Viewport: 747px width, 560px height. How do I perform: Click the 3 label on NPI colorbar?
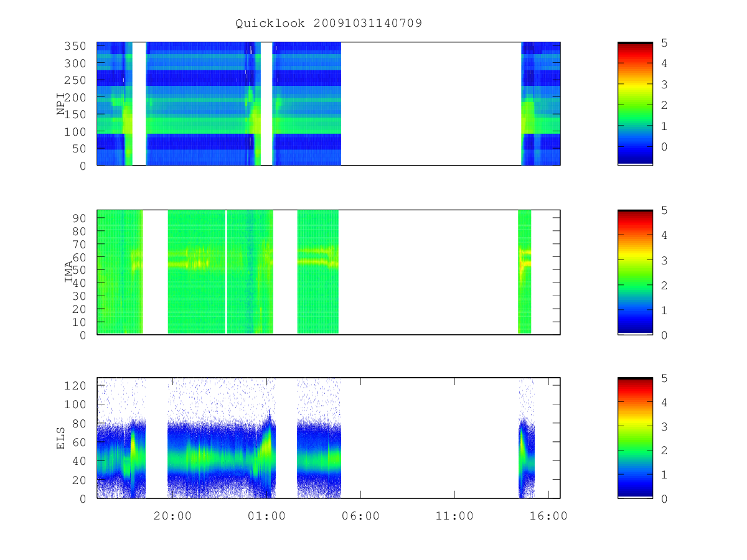pos(665,84)
